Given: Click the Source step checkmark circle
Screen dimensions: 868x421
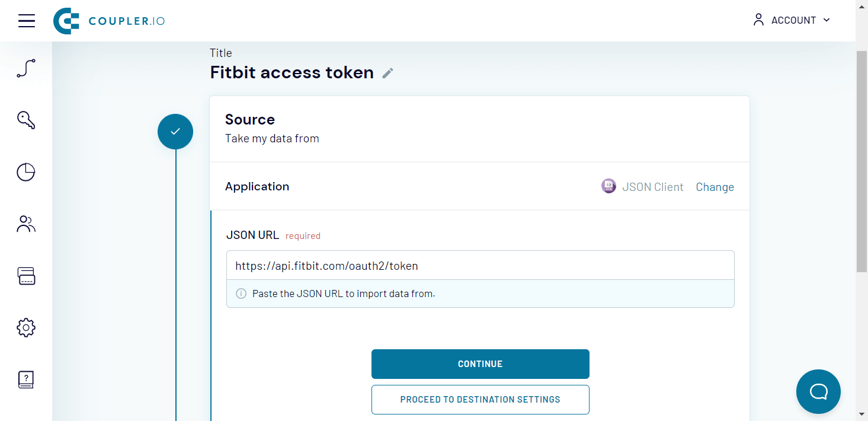Looking at the screenshot, I should click(x=175, y=132).
